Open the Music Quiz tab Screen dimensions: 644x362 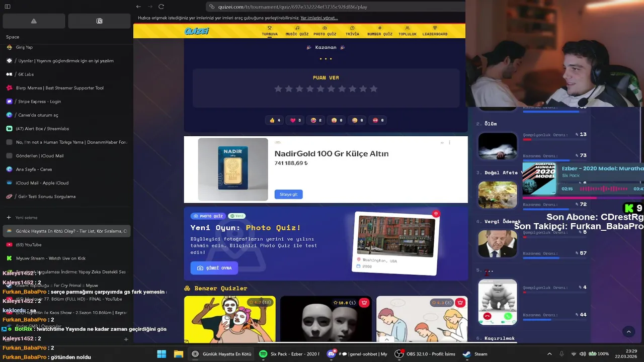(297, 31)
